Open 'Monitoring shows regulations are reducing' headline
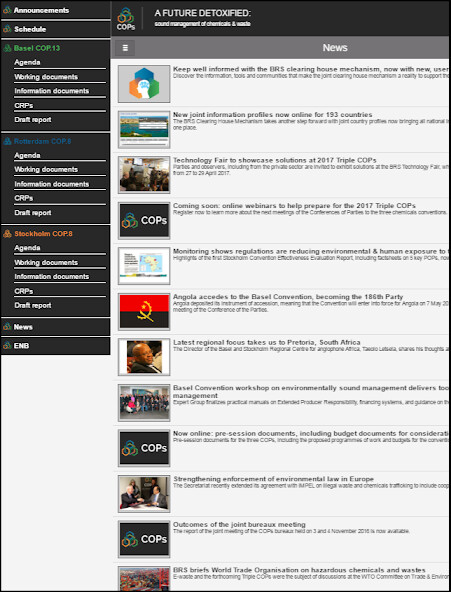Viewport: 451px width, 592px height. click(311, 251)
